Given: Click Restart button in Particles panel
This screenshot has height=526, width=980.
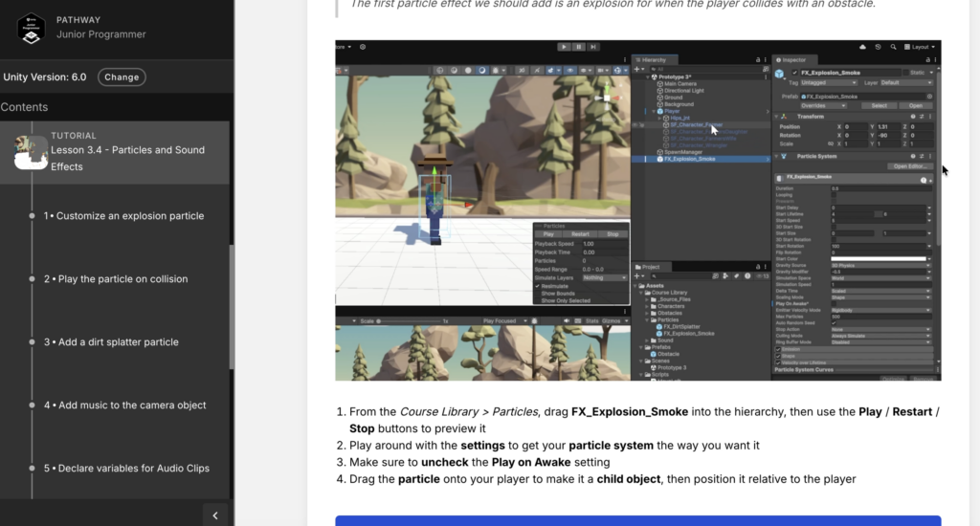Looking at the screenshot, I should [581, 233].
